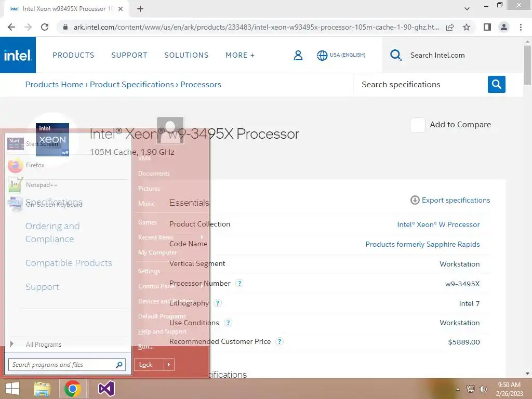
Task: Click the Search programs and files box
Action: [67, 365]
